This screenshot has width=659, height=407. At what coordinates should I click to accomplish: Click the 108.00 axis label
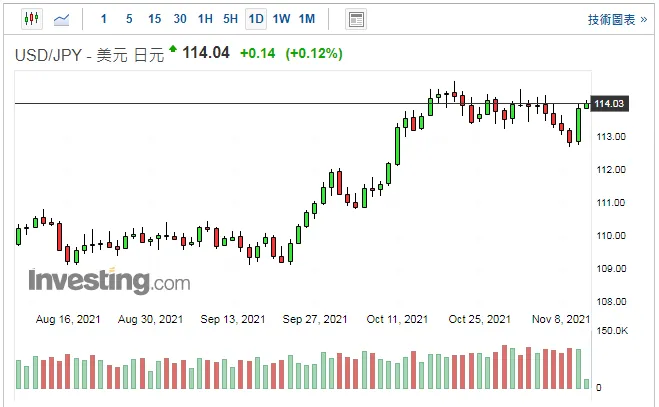(611, 301)
